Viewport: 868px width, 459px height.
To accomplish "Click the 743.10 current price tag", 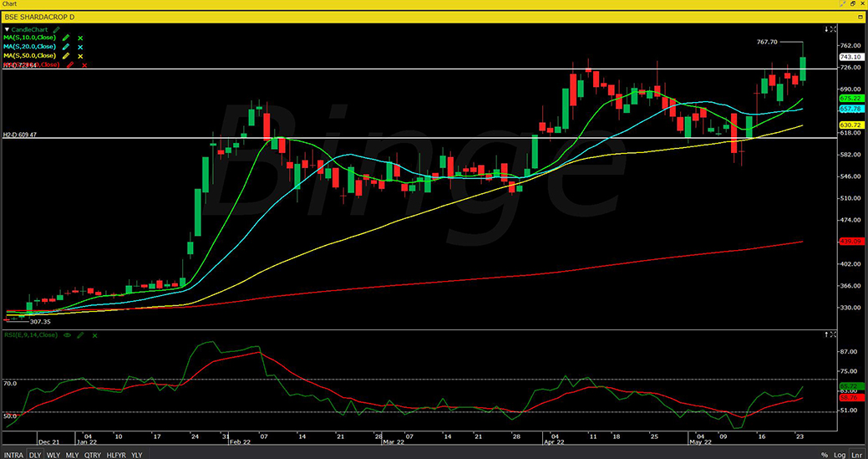I will coord(850,57).
